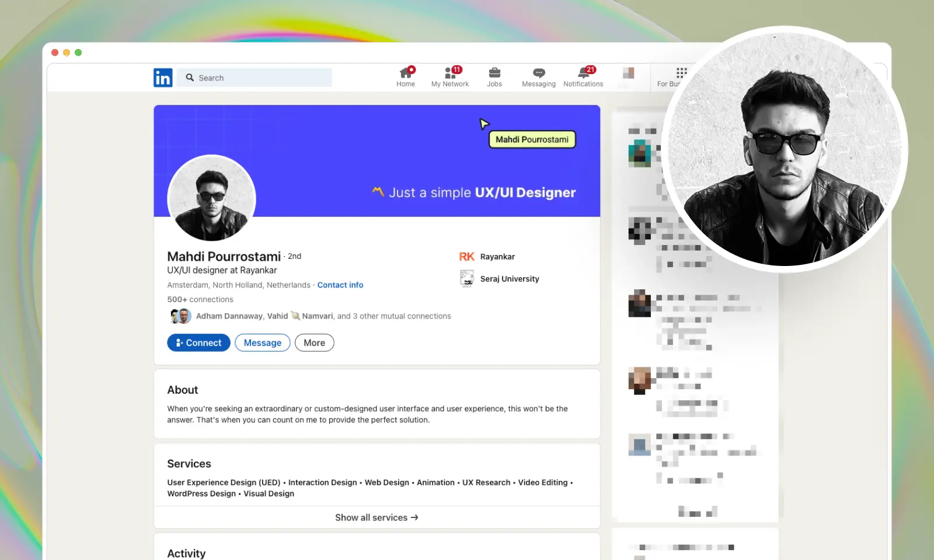
Task: Show all services
Action: pyautogui.click(x=377, y=517)
